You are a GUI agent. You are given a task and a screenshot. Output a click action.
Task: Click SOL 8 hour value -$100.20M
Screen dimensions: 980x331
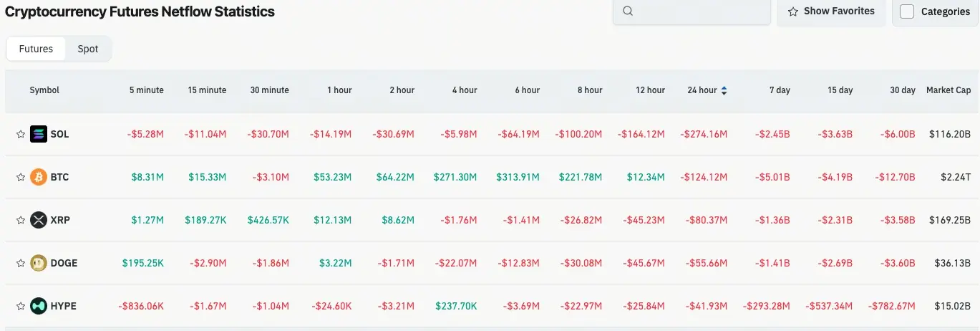click(x=579, y=134)
